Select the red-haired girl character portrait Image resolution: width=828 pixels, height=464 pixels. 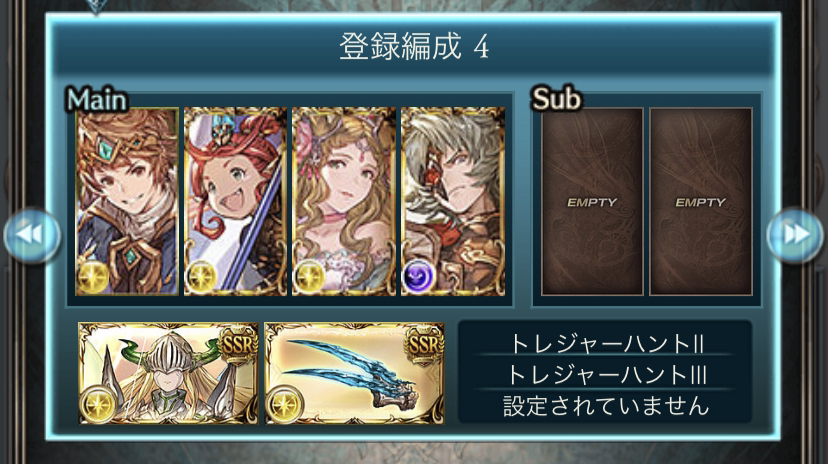(x=236, y=201)
